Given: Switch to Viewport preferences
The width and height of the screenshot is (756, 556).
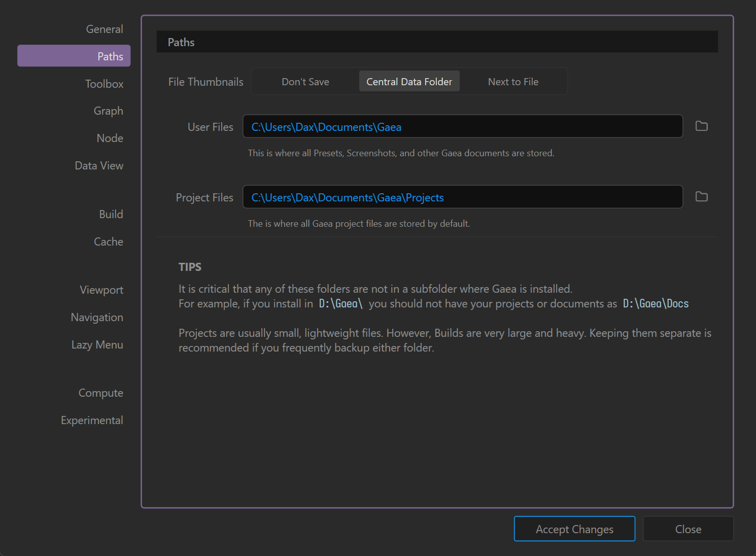Looking at the screenshot, I should tap(101, 290).
